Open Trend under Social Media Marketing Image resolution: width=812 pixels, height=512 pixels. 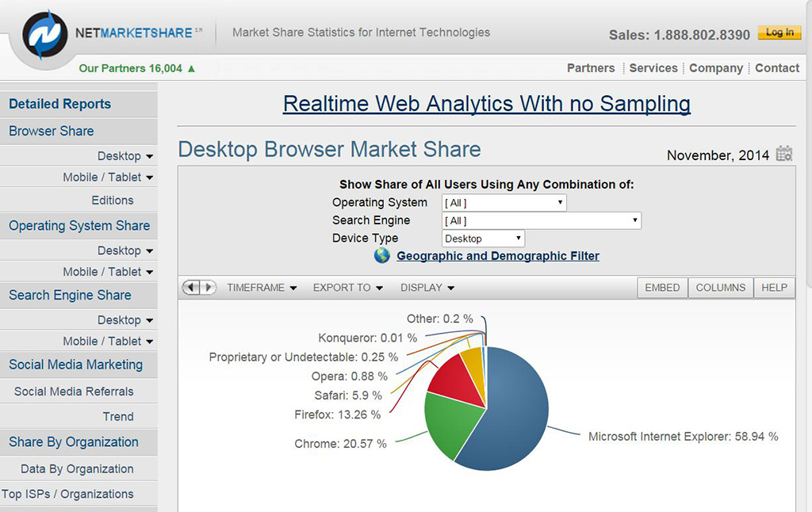tap(118, 417)
